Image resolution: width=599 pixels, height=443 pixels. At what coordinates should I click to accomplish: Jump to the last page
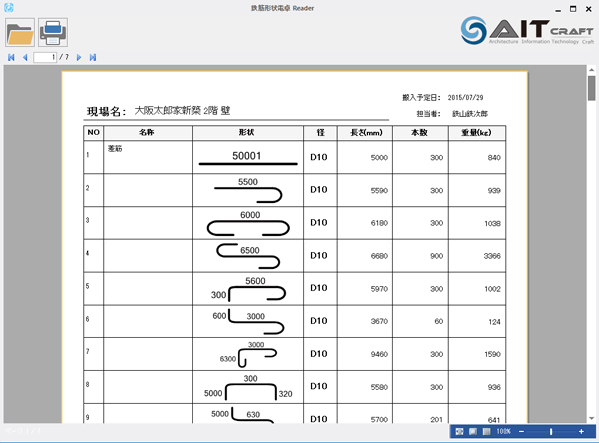click(92, 57)
